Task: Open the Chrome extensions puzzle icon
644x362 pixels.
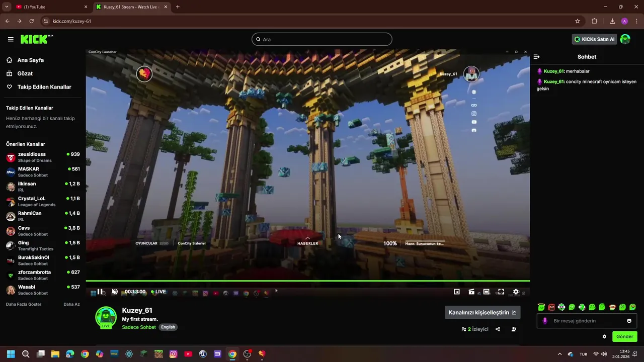Action: tap(595, 21)
